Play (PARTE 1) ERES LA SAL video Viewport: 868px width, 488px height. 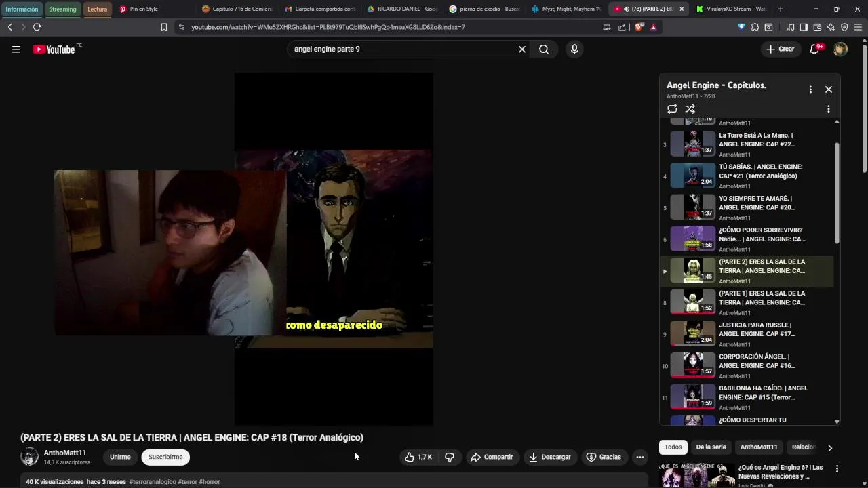747,302
